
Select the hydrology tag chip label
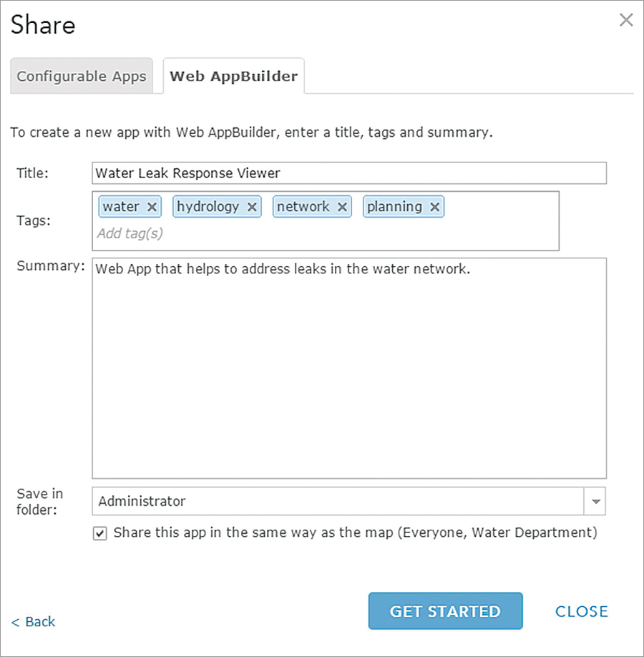208,207
